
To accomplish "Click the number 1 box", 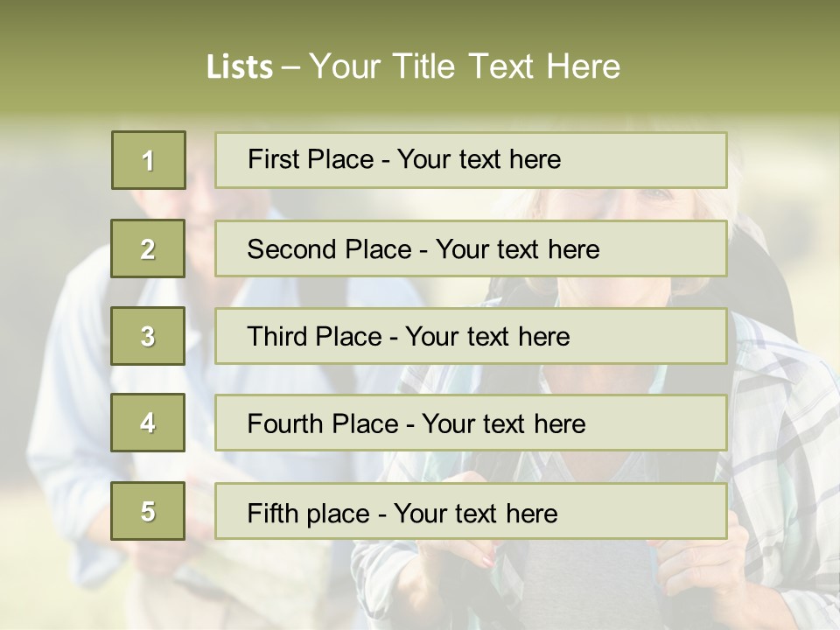I will pos(149,160).
